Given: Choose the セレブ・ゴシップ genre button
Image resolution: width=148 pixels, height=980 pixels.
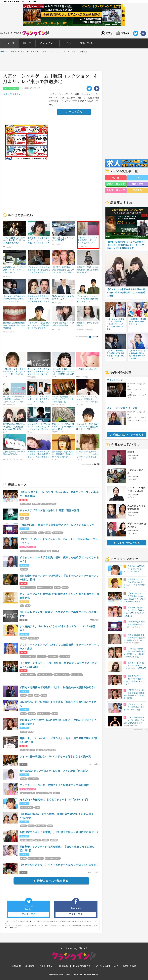Looking at the screenshot, I should click(116, 190).
